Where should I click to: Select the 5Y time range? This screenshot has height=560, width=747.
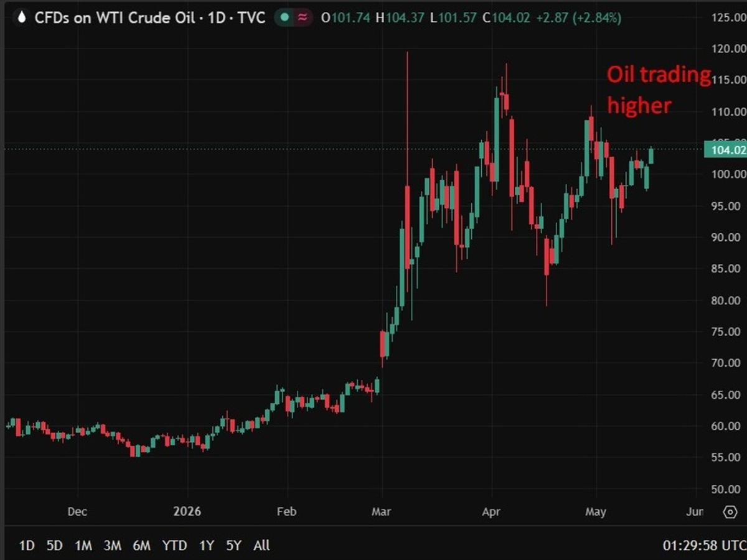pos(233,546)
